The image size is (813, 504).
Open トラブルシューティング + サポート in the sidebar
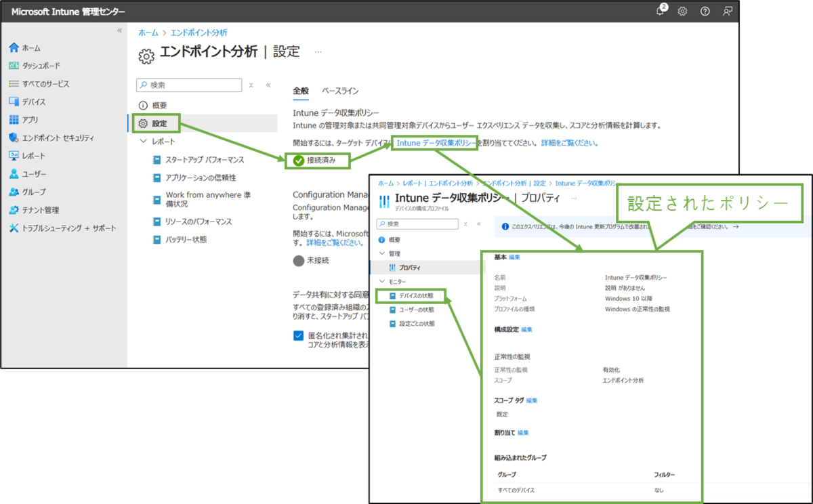(x=62, y=228)
